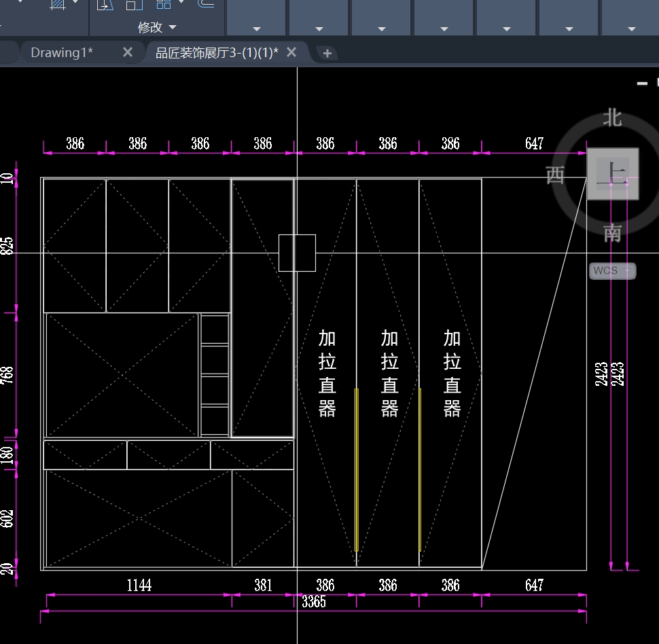The width and height of the screenshot is (659, 644).
Task: Select the left yellow door handle line
Action: (x=357, y=469)
